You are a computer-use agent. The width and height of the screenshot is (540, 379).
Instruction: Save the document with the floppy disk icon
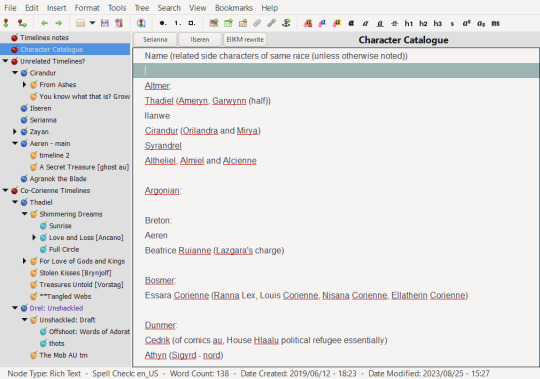coord(105,23)
